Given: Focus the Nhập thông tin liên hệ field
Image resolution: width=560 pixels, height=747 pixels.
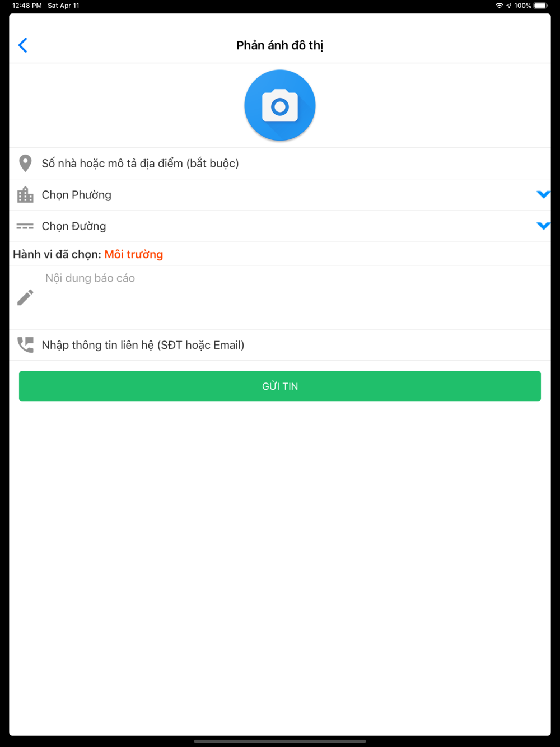Looking at the screenshot, I should pyautogui.click(x=280, y=345).
